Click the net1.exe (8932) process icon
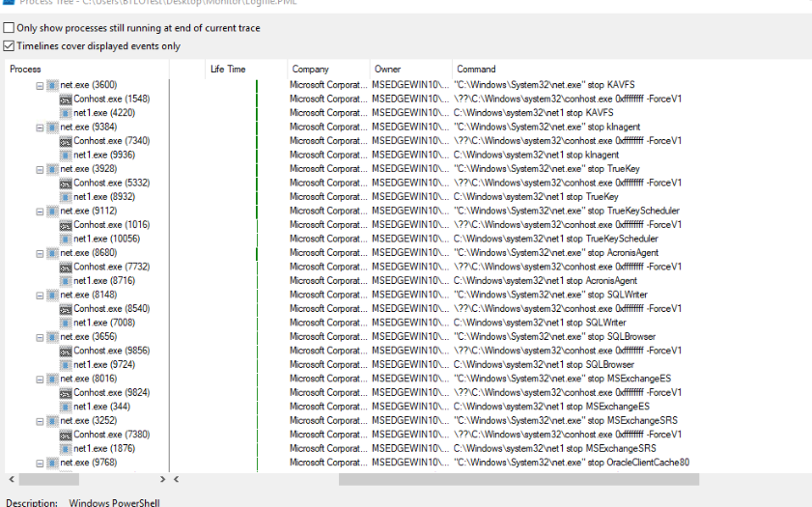 click(66, 197)
